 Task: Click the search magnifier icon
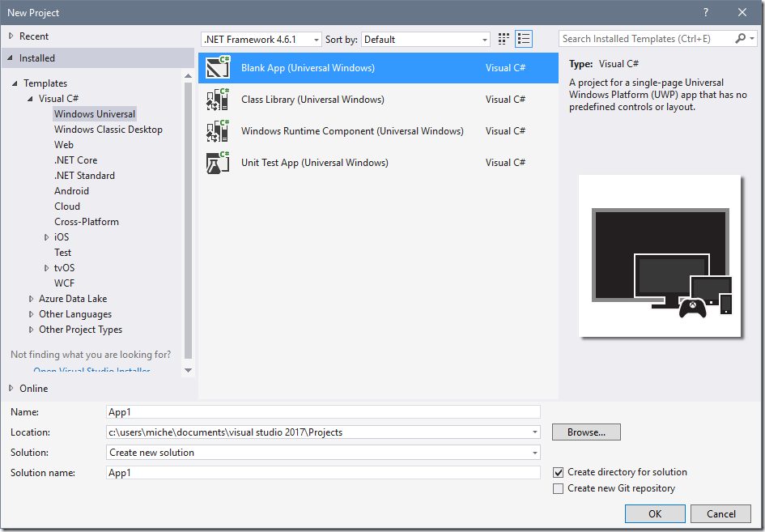(x=741, y=39)
